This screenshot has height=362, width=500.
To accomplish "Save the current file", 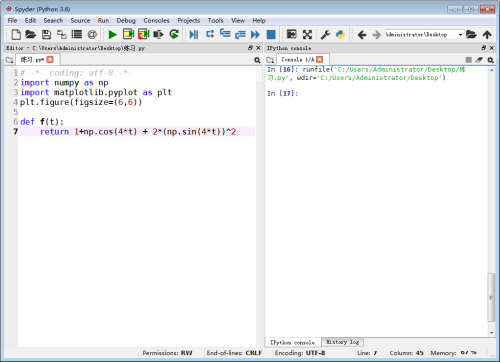I will tap(46, 34).
